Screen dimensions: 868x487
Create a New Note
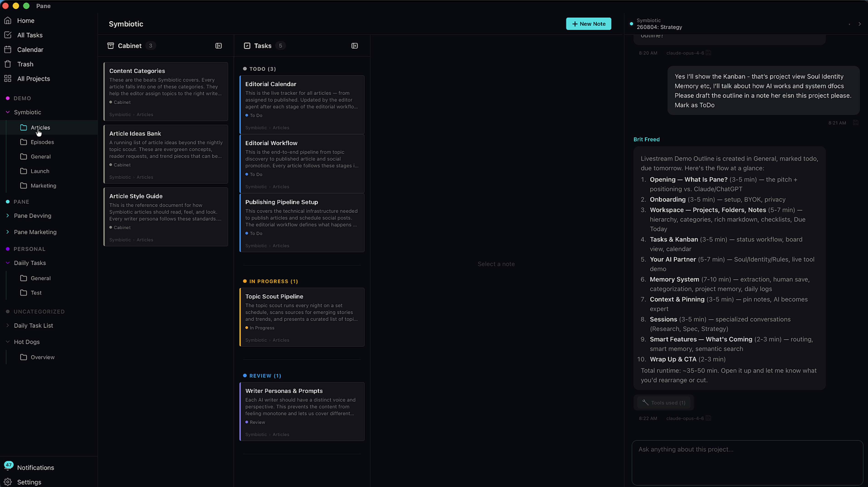point(588,24)
